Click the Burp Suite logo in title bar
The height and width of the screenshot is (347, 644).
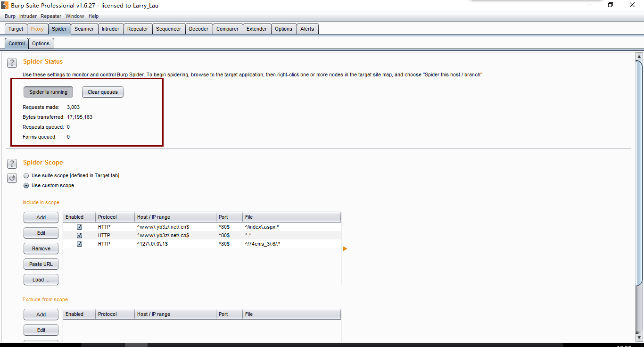[x=5, y=6]
